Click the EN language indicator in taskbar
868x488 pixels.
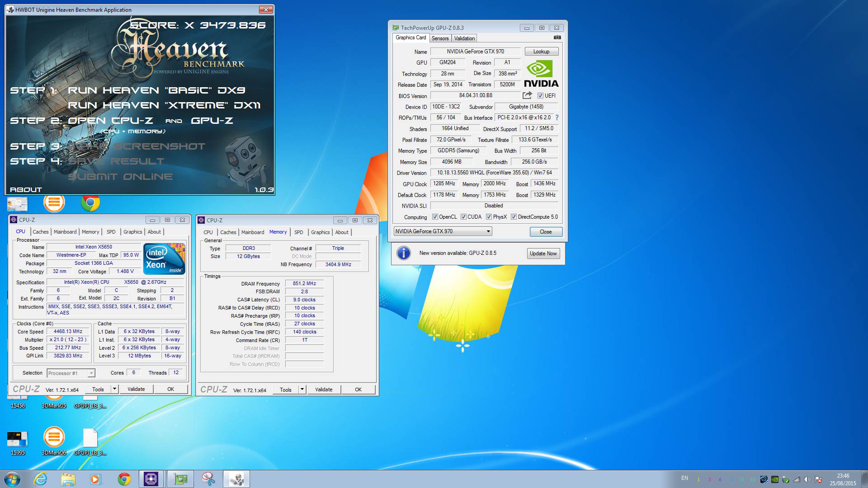[684, 478]
